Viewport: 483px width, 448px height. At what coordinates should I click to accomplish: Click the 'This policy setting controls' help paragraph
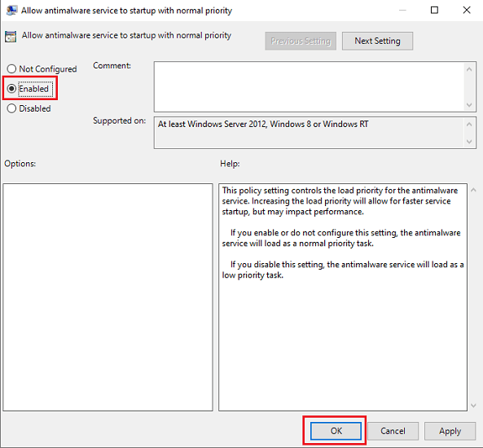pos(340,201)
